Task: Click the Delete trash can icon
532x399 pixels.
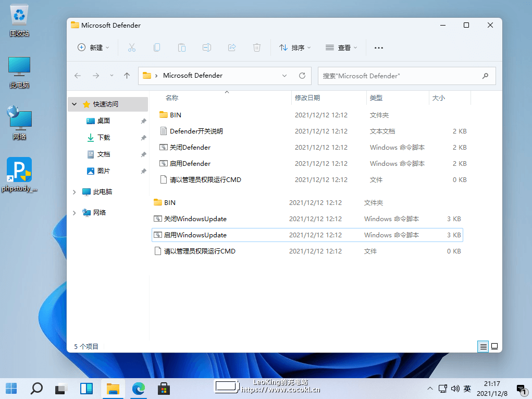Action: (x=257, y=47)
